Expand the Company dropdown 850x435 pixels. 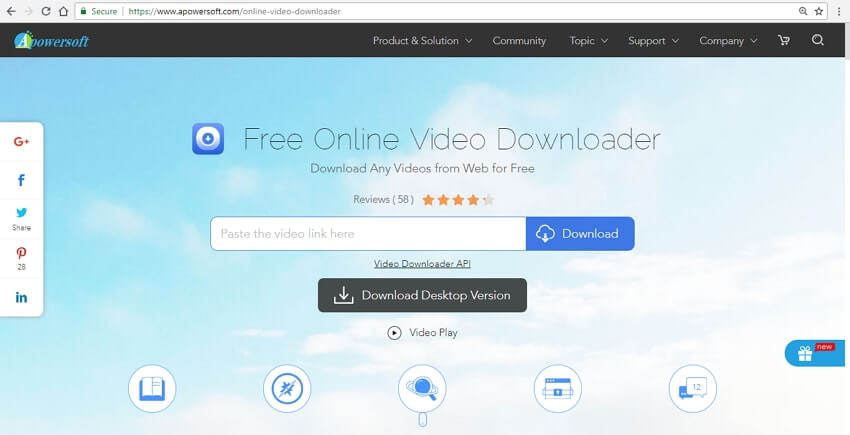(728, 41)
